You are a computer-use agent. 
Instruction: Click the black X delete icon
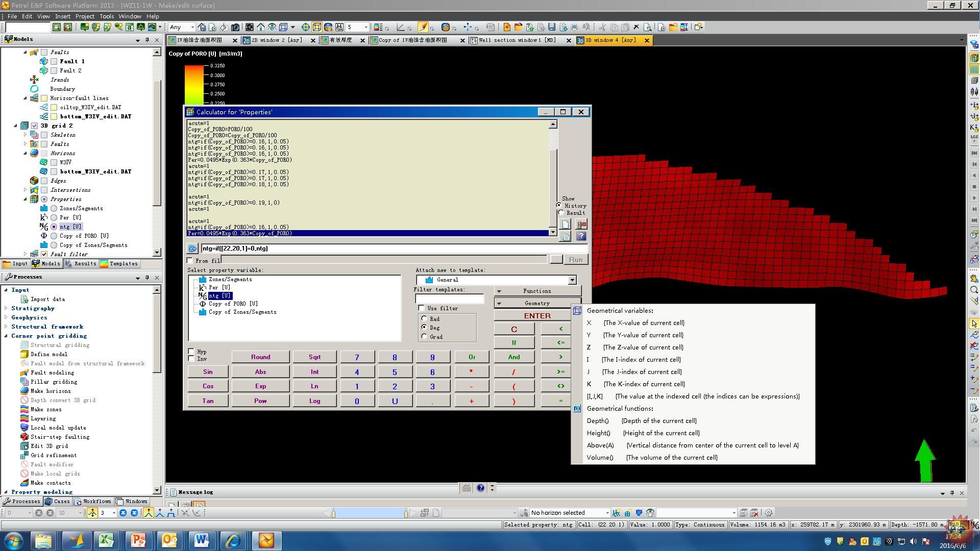[x=636, y=27]
